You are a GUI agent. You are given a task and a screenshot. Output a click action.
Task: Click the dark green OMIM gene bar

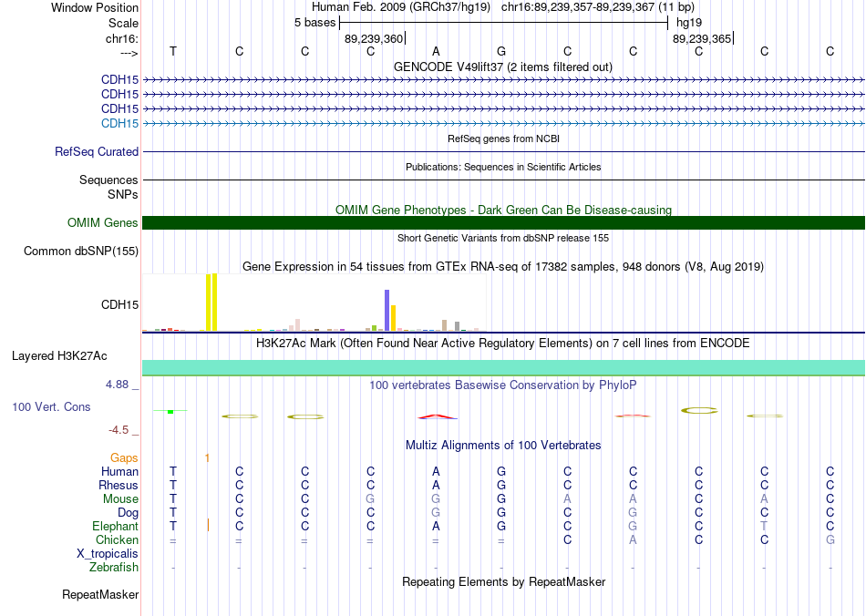click(x=503, y=222)
